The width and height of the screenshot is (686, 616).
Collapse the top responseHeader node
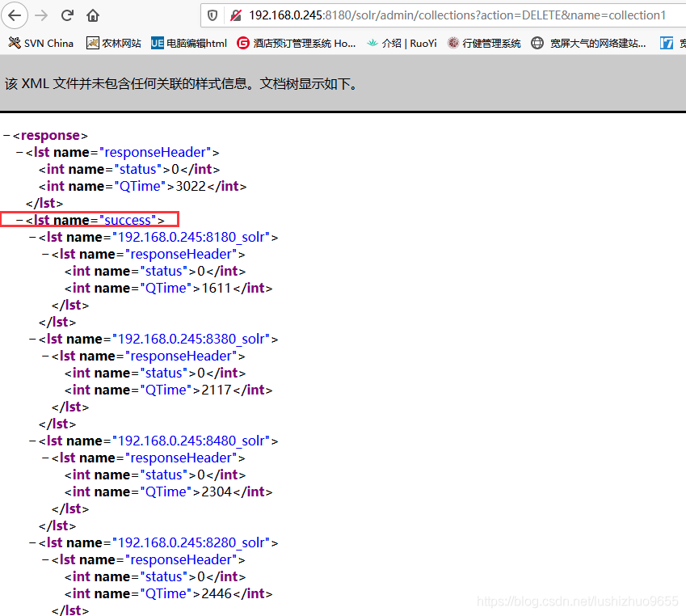[19, 153]
